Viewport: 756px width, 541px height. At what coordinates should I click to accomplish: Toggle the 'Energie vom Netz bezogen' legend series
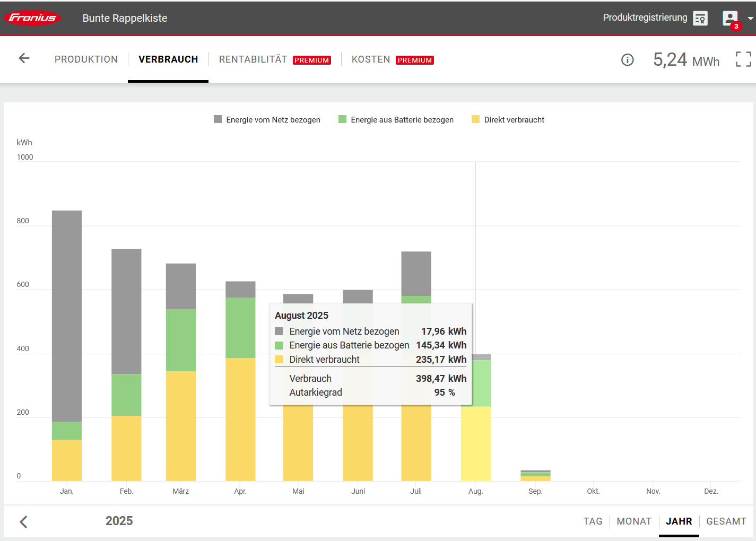[x=273, y=120]
